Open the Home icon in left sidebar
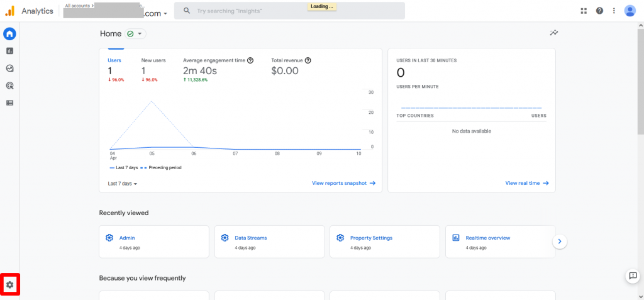The image size is (644, 300). click(x=9, y=34)
